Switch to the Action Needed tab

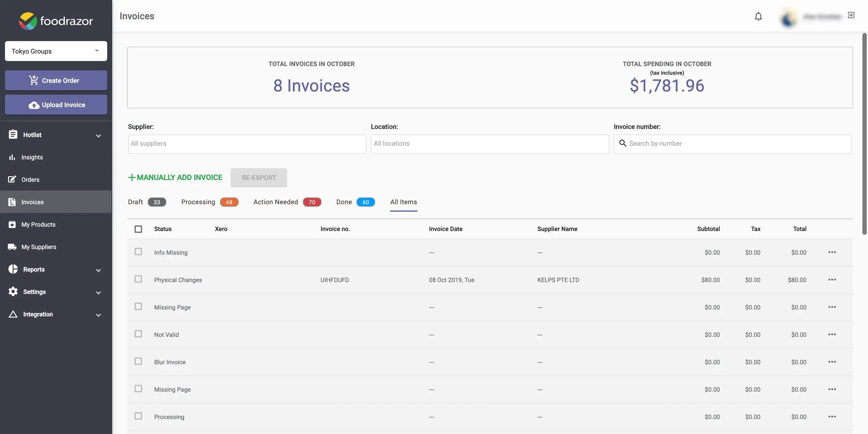pyautogui.click(x=287, y=202)
